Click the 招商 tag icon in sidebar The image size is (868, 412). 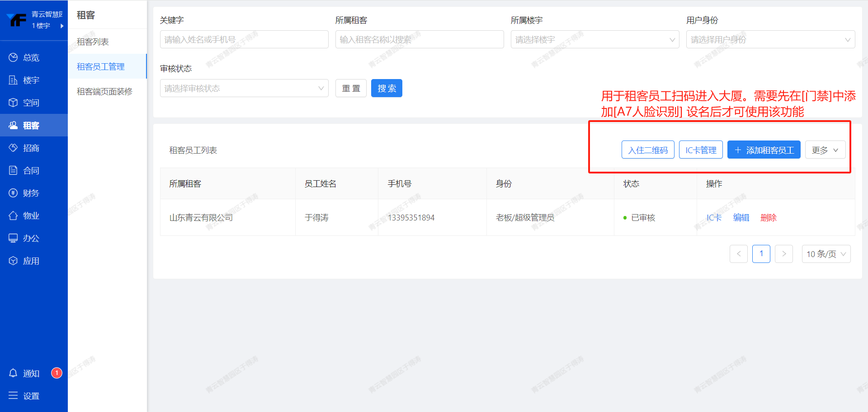click(x=13, y=148)
